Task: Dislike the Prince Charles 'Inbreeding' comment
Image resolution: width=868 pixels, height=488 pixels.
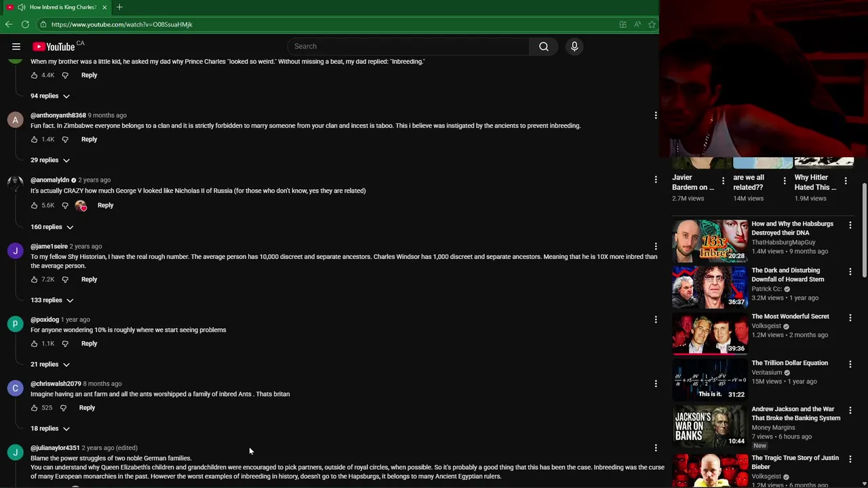Action: pos(65,75)
